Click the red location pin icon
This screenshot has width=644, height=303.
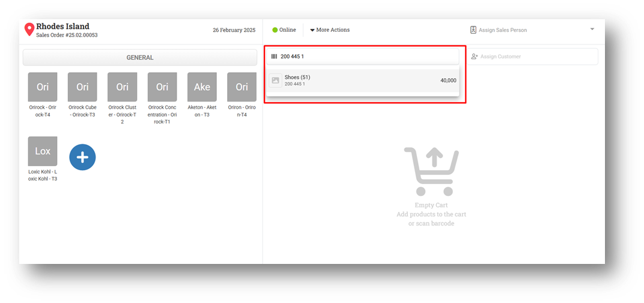29,29
